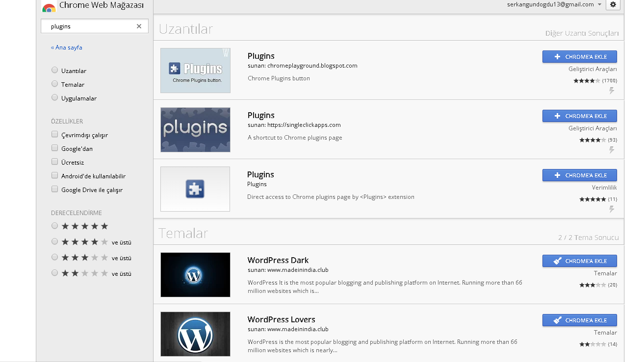This screenshot has width=644, height=362.
Task: Open Plugins title by chromeplayground.blogspot.com
Action: point(261,56)
